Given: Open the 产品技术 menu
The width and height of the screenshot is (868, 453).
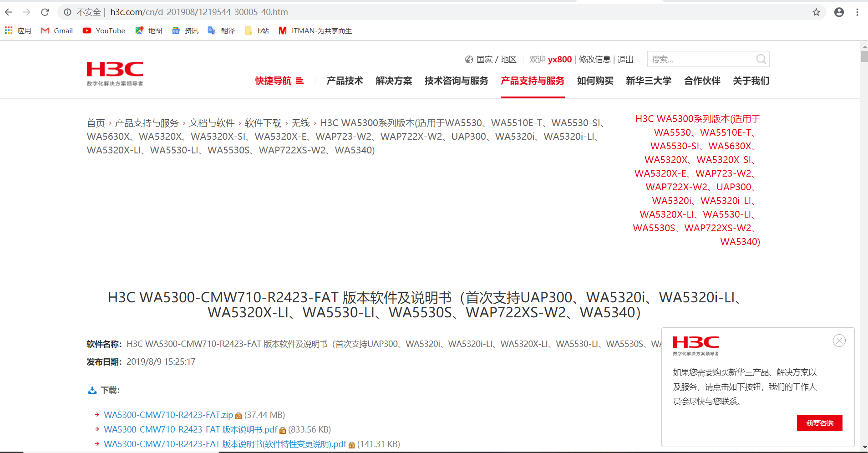Looking at the screenshot, I should 345,81.
